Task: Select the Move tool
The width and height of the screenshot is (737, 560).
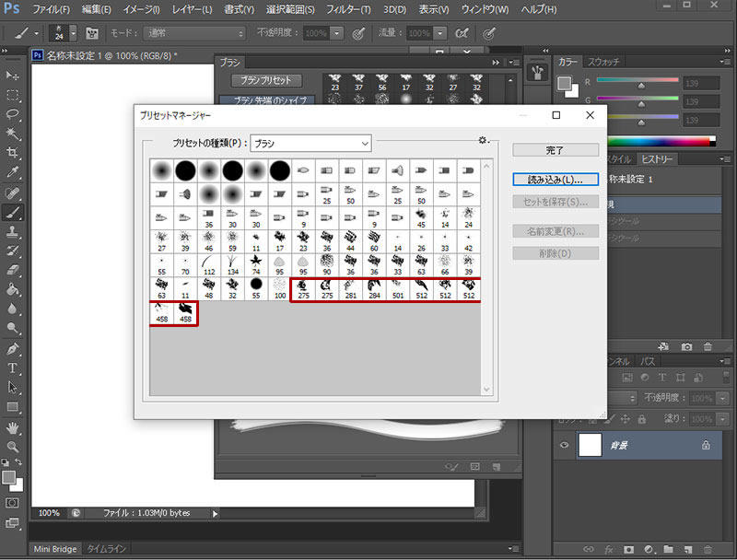Action: [12, 76]
